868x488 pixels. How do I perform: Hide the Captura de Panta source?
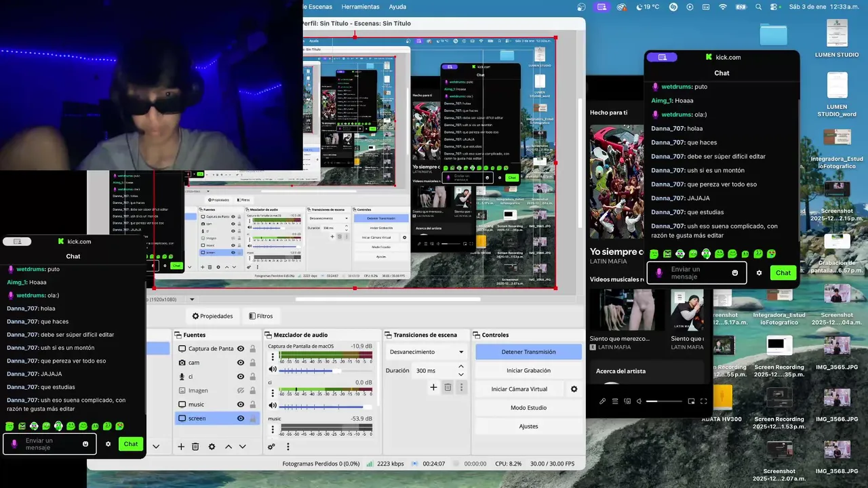(x=240, y=348)
